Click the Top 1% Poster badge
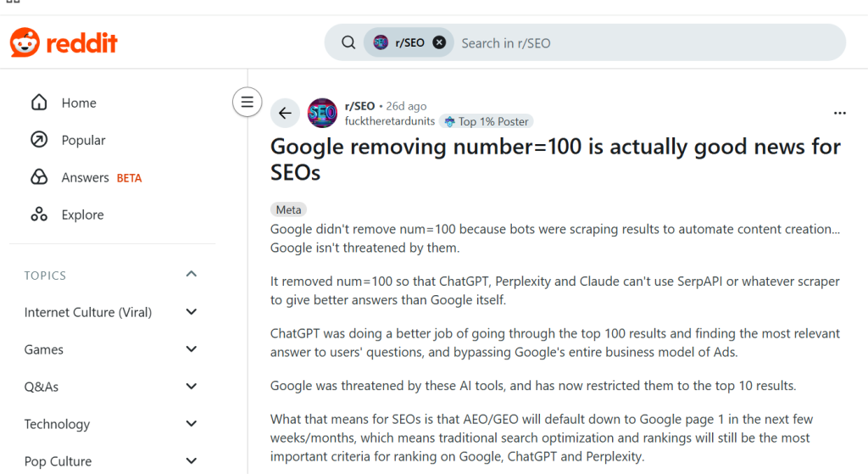This screenshot has width=868, height=474. tap(487, 122)
